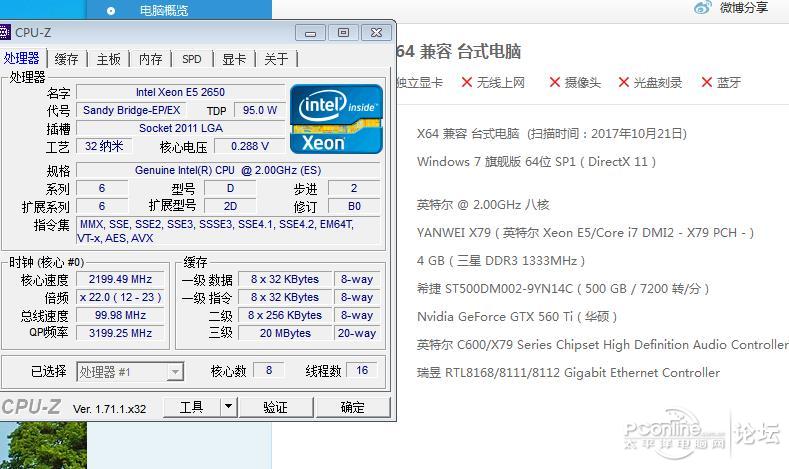Click the 20-way associativity value
Image resolution: width=789 pixels, height=469 pixels.
[357, 333]
